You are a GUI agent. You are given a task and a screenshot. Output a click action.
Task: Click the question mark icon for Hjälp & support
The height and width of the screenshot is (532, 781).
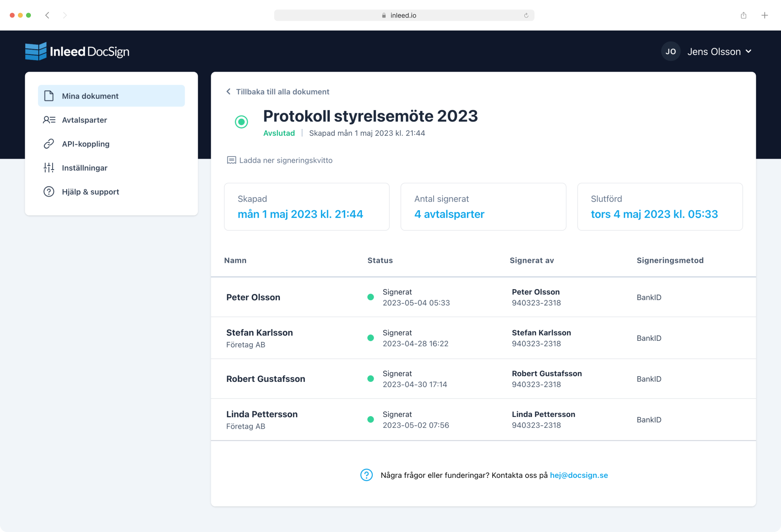coord(49,192)
